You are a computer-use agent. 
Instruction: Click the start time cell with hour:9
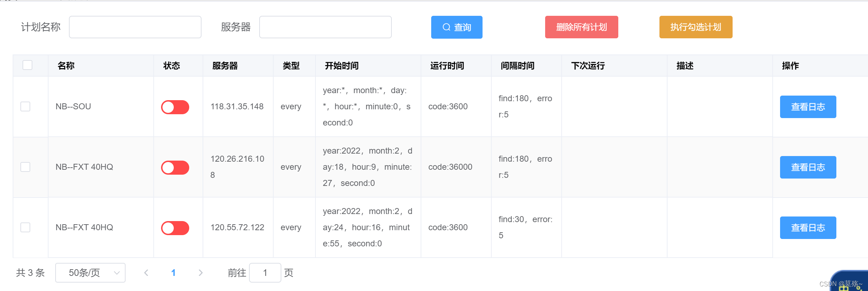[368, 167]
